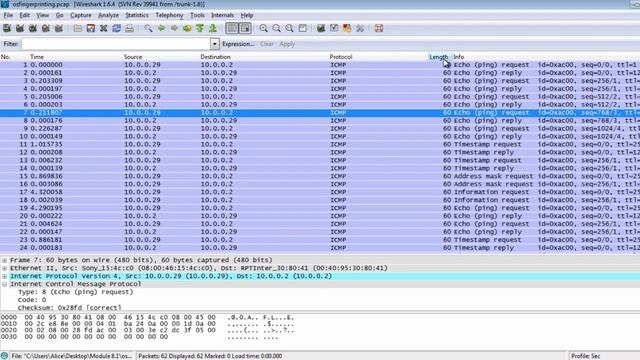Select packet 11 Timestamp request row
The height and width of the screenshot is (360, 640).
pyautogui.click(x=320, y=144)
